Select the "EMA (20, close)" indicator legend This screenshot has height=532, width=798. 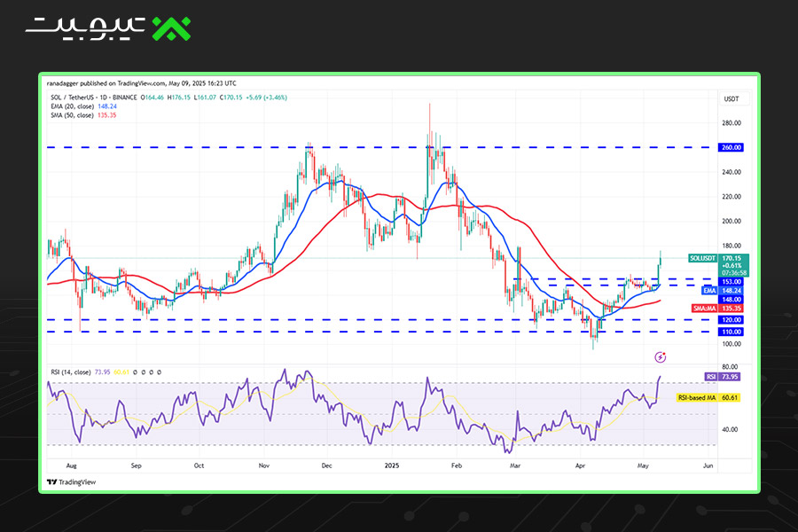(x=73, y=106)
